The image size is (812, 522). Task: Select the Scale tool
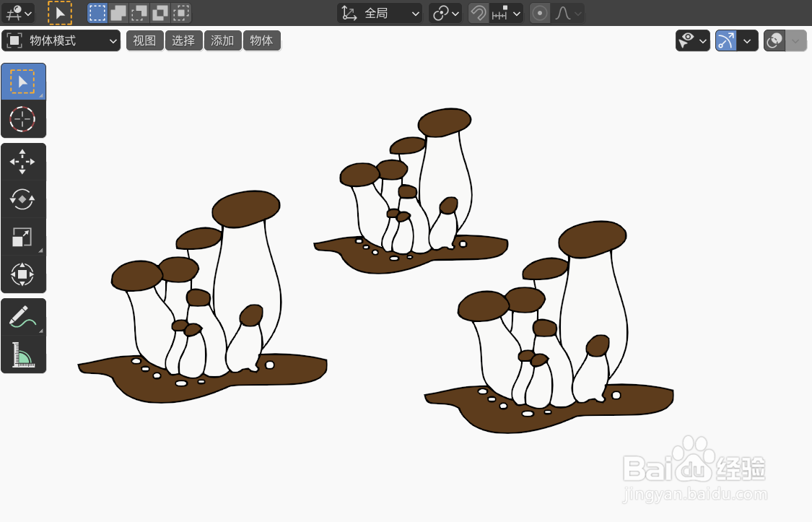23,236
